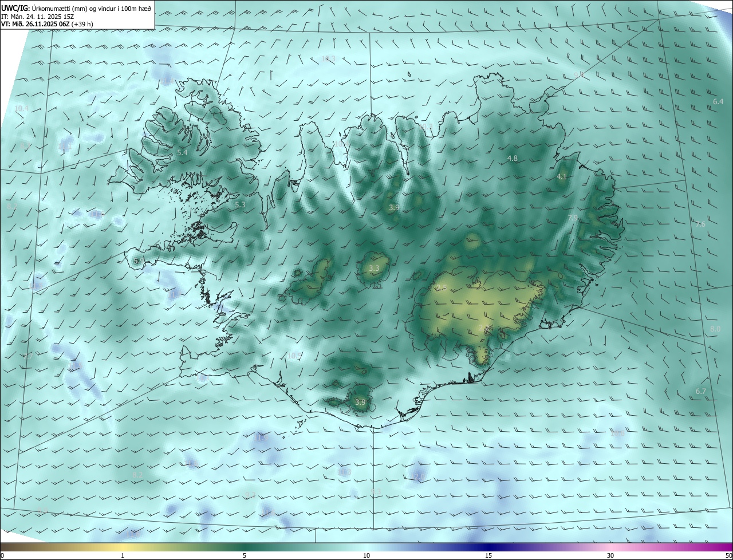Image resolution: width=733 pixels, height=560 pixels.
Task: Click the 5.3 value on the map
Action: click(x=240, y=204)
